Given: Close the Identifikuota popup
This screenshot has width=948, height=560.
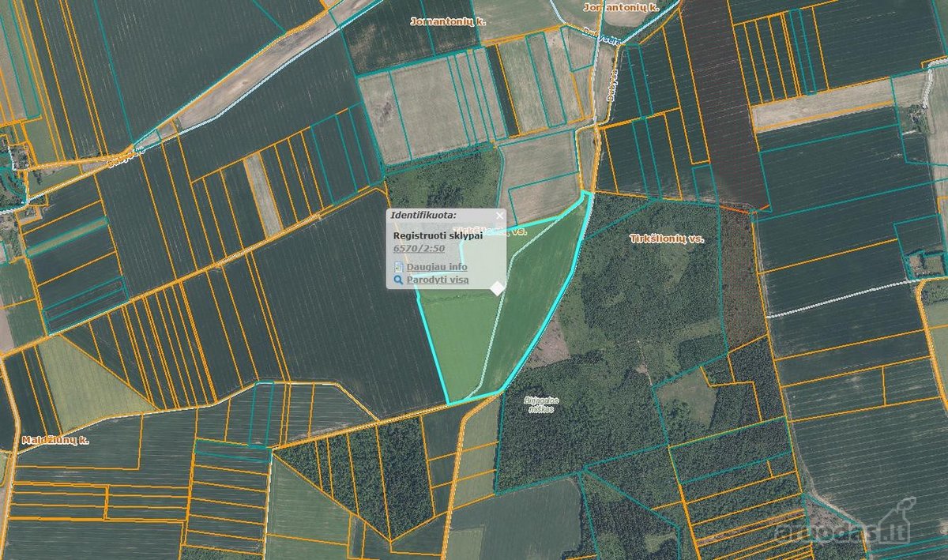Looking at the screenshot, I should (499, 215).
